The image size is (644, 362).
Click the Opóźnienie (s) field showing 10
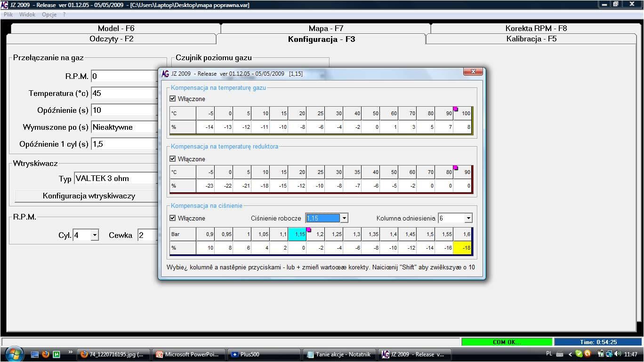pos(124,110)
